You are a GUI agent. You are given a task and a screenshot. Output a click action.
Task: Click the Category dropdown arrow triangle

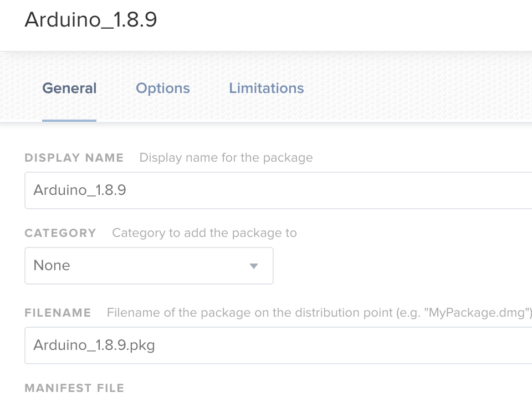(x=254, y=266)
